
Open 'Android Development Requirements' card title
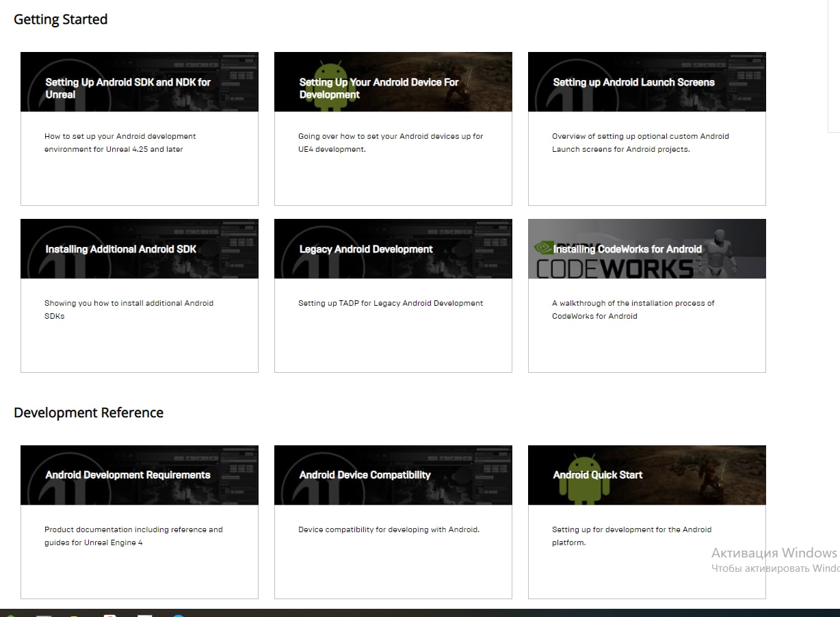(x=128, y=475)
